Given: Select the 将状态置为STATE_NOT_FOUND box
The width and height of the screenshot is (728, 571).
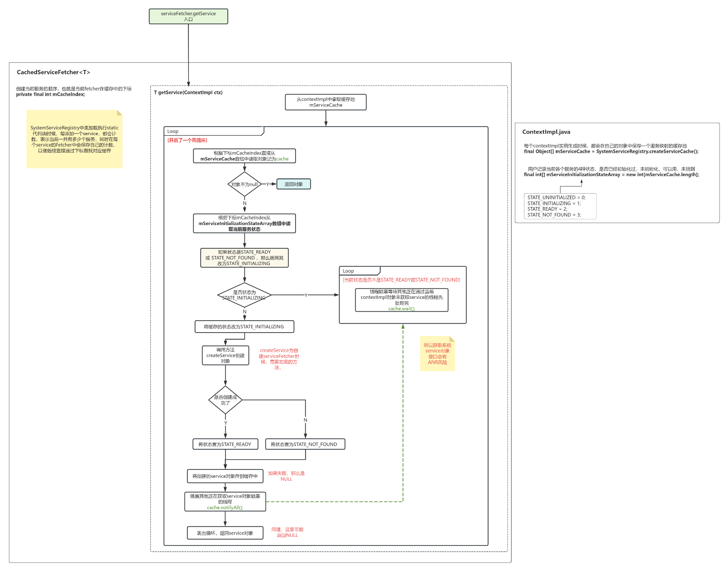Looking at the screenshot, I should pyautogui.click(x=305, y=443).
